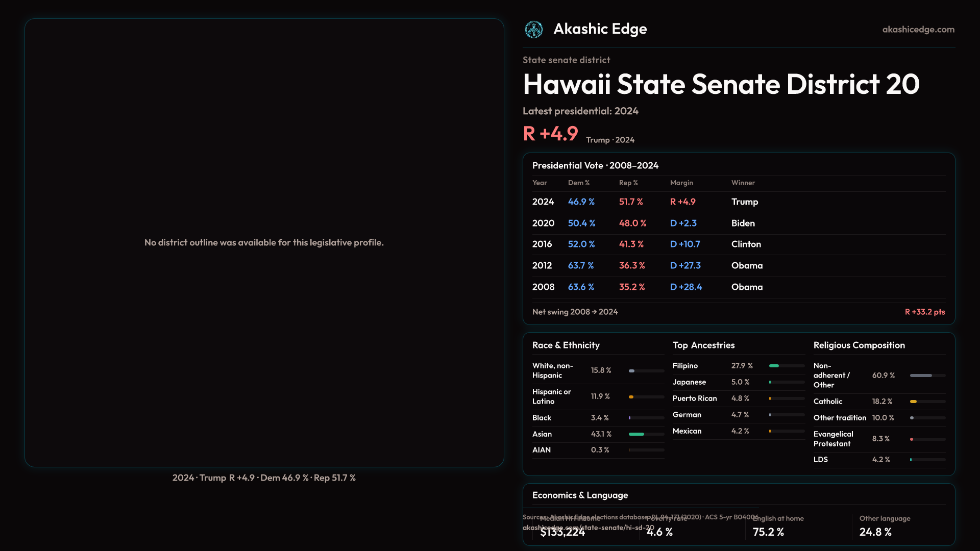
Task: Click the Asian percentage bar
Action: click(x=646, y=434)
